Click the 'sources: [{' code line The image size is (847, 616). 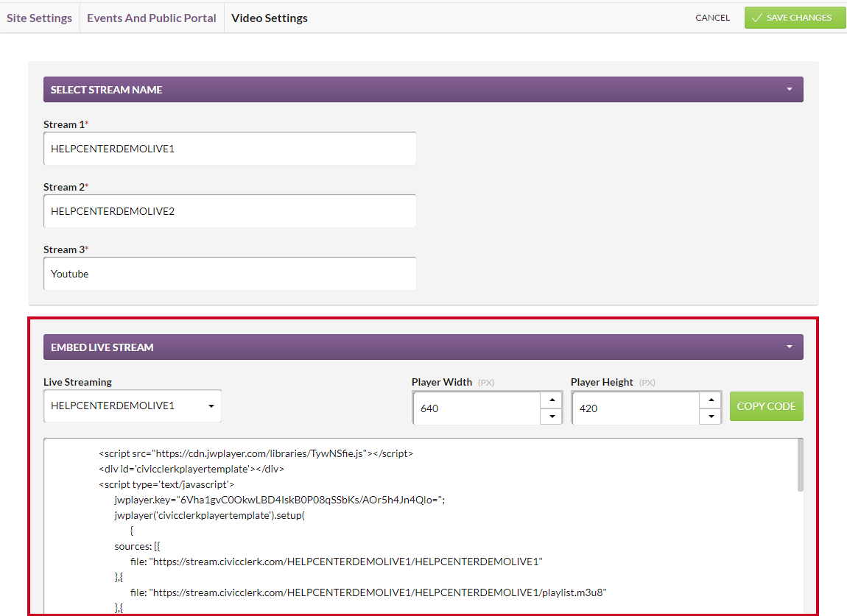[137, 546]
